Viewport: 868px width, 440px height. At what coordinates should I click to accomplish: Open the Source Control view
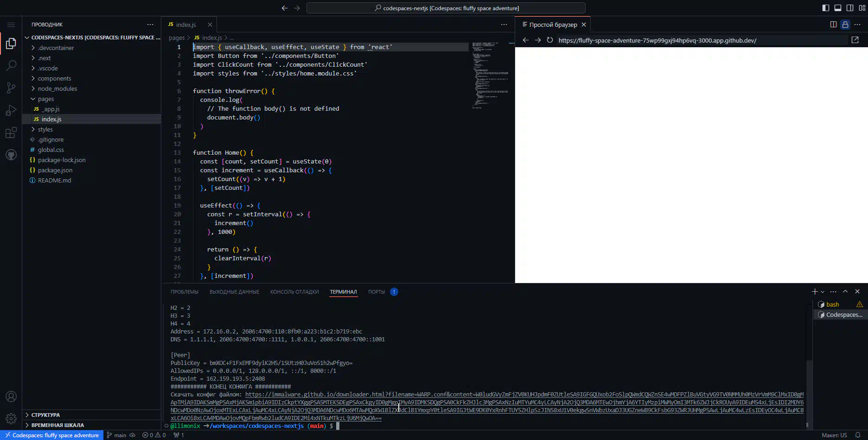(x=11, y=88)
